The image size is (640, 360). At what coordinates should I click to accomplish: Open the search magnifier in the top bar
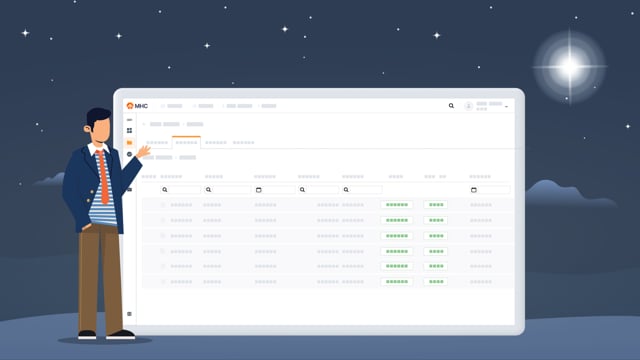pos(451,106)
